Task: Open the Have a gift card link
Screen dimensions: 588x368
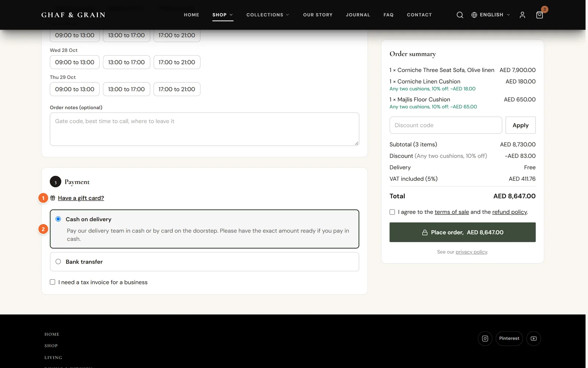Action: click(x=81, y=198)
